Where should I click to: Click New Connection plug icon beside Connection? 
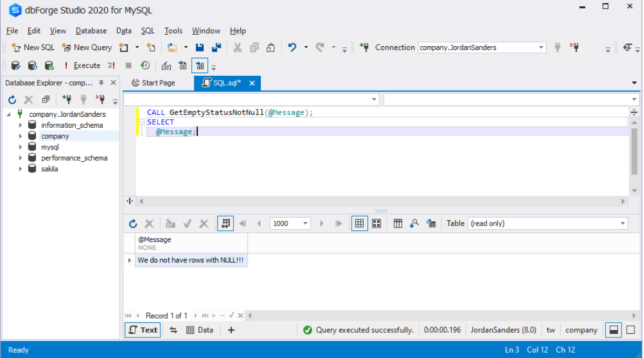coord(364,47)
